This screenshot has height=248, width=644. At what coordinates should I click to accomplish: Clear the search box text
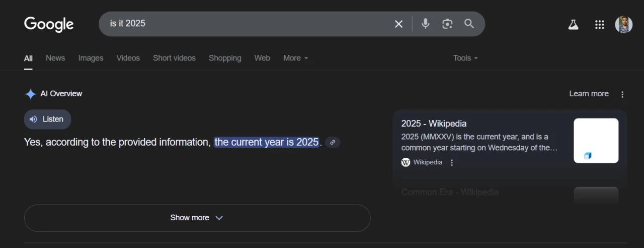[398, 24]
